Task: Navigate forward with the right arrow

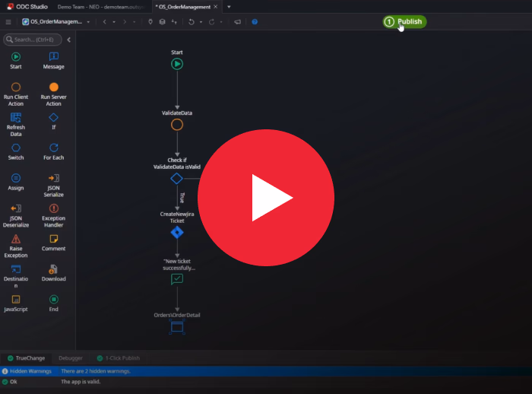Action: click(125, 22)
